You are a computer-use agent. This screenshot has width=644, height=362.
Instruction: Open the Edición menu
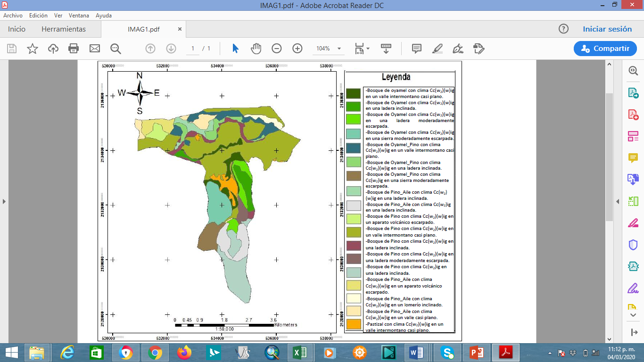[38, 16]
